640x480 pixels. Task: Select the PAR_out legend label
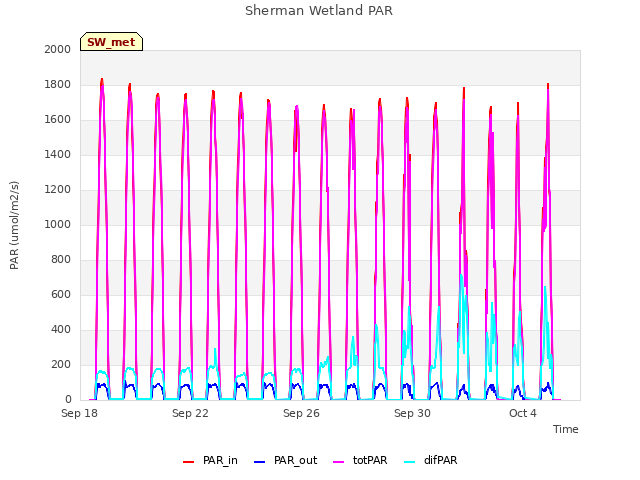pyautogui.click(x=296, y=460)
